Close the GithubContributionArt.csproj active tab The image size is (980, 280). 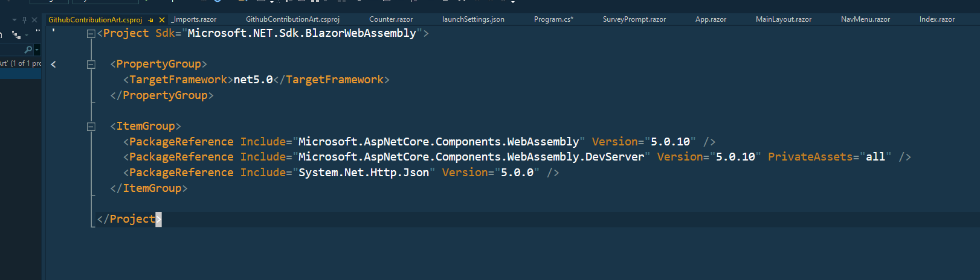162,20
